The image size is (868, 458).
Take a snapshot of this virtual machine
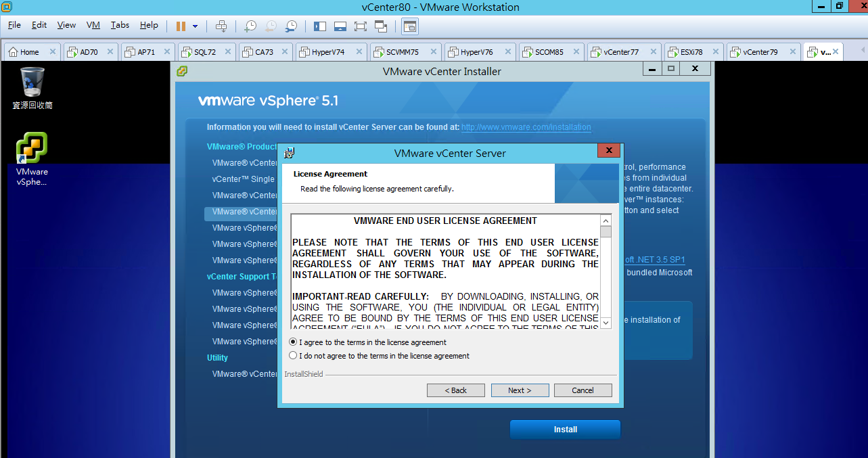click(x=250, y=26)
